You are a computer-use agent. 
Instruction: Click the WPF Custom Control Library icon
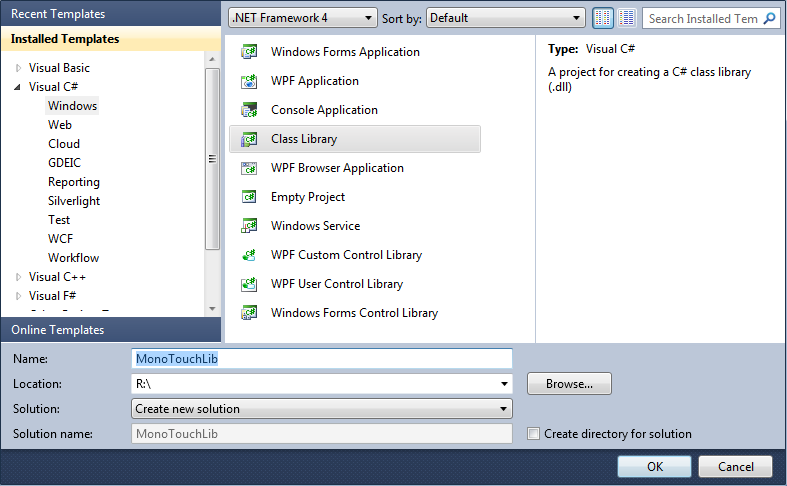[x=250, y=255]
